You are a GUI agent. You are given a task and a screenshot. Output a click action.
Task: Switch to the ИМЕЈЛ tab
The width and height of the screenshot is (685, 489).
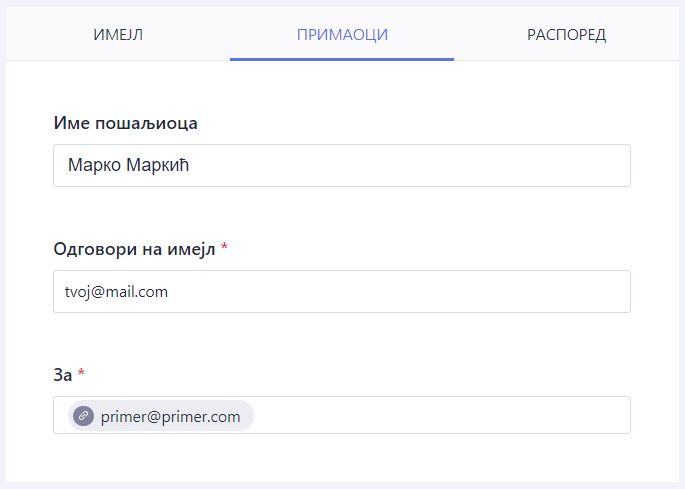pos(119,35)
